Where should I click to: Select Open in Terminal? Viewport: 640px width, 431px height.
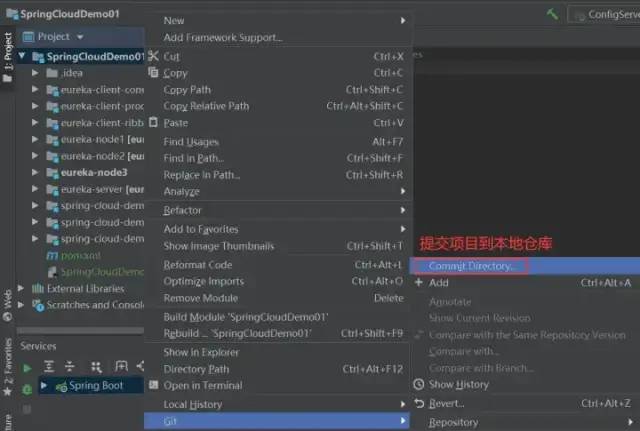(x=279, y=385)
